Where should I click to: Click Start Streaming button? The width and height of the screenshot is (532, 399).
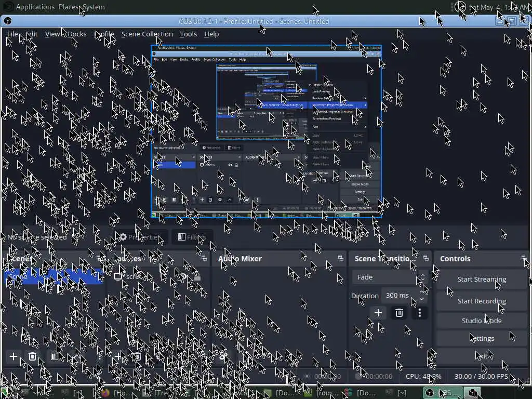[482, 279]
